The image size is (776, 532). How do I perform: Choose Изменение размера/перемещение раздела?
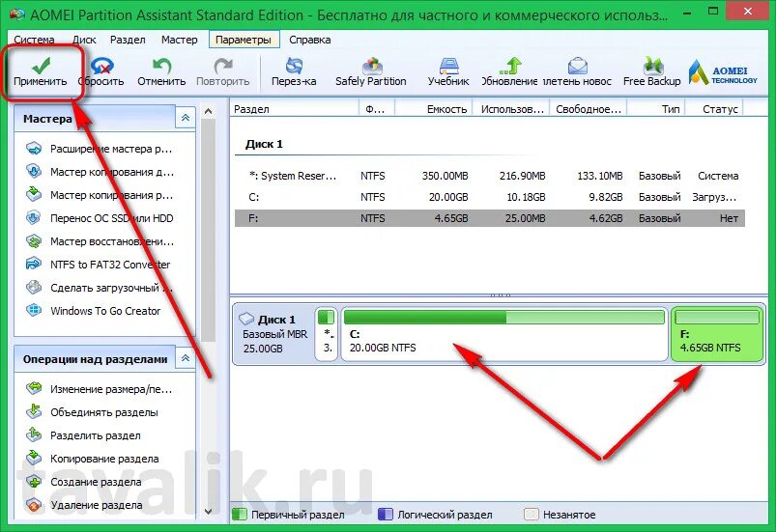(x=99, y=389)
